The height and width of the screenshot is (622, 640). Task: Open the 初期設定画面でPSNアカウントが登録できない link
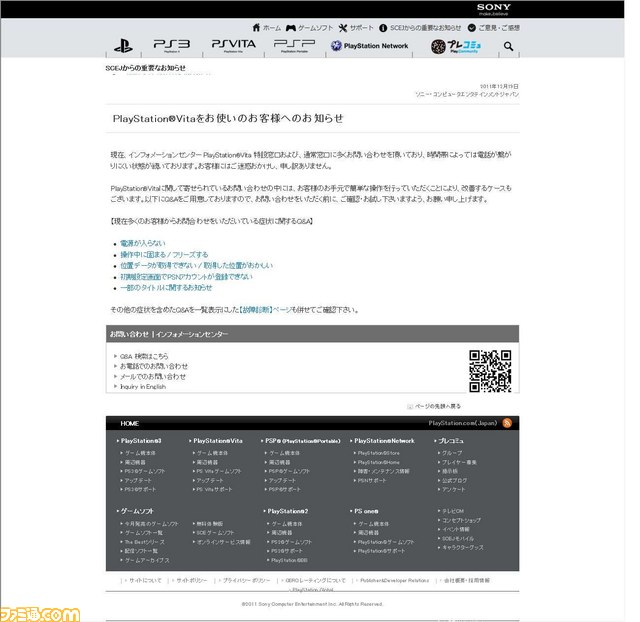[x=186, y=277]
